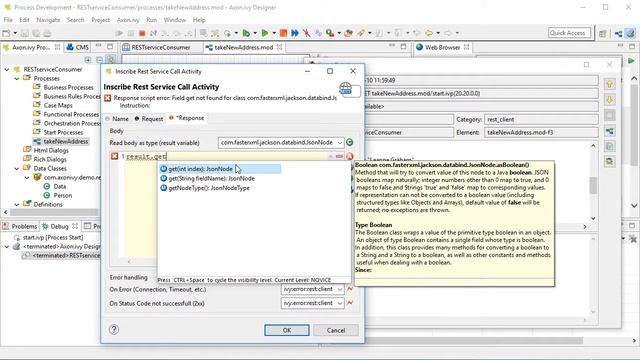
Task: Click the up arrow icon in right sidebar
Action: click(x=609, y=84)
